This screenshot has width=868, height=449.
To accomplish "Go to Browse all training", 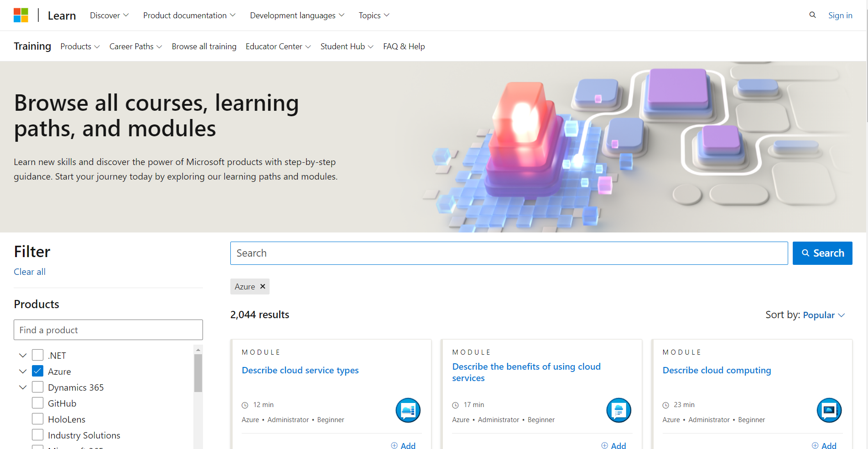I will (204, 46).
